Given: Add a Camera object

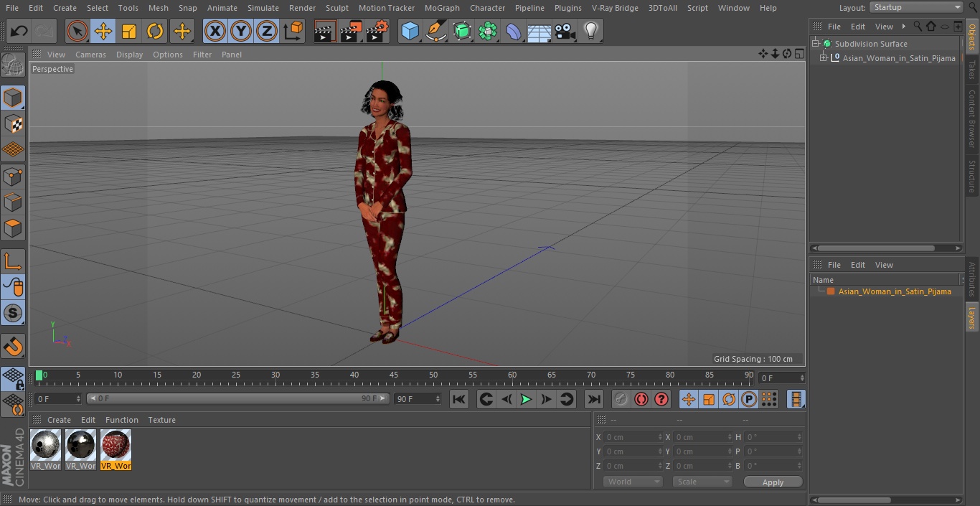Looking at the screenshot, I should point(565,31).
